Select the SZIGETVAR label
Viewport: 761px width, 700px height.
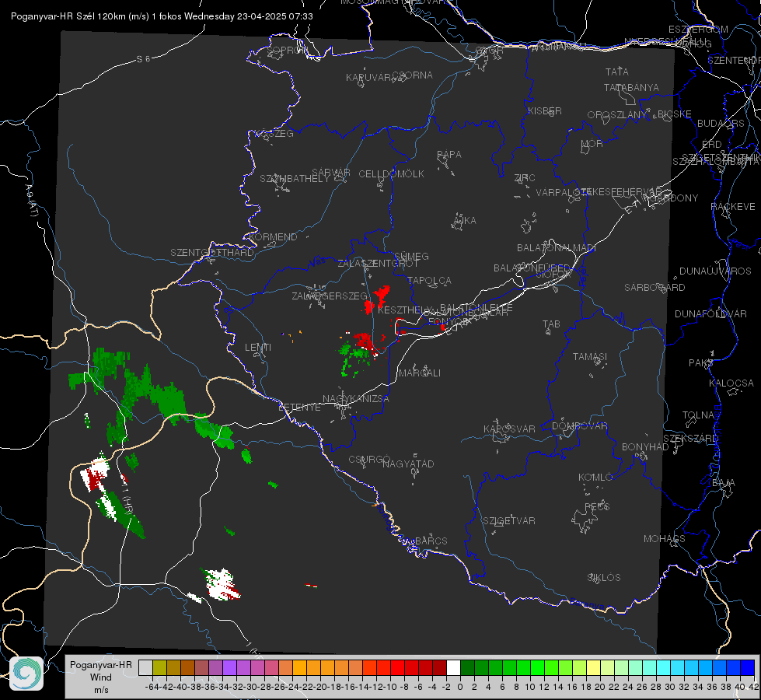click(x=509, y=521)
